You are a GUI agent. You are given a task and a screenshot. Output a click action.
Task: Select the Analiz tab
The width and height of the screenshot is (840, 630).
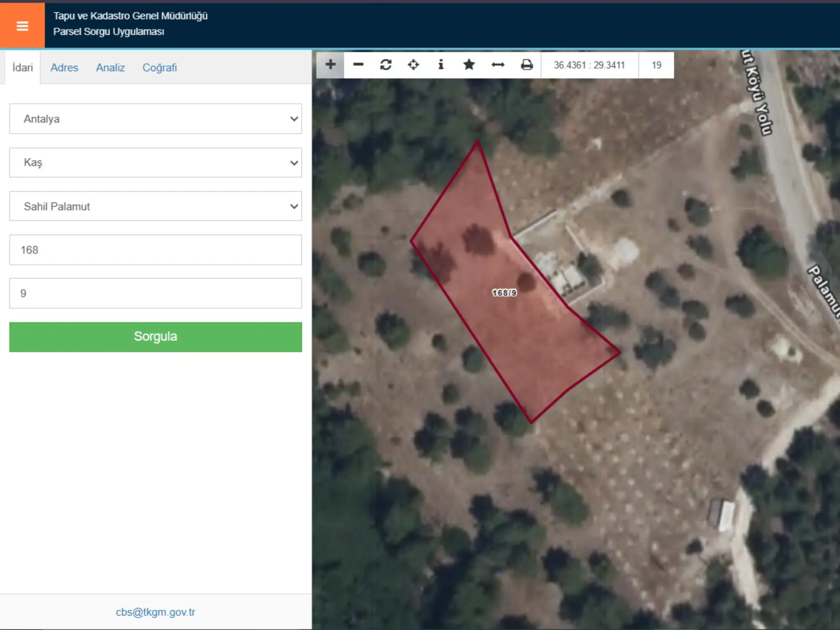click(110, 68)
